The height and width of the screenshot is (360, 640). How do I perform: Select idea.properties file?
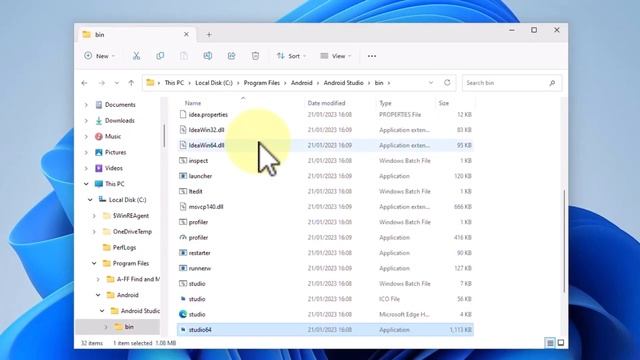[x=325, y=115]
